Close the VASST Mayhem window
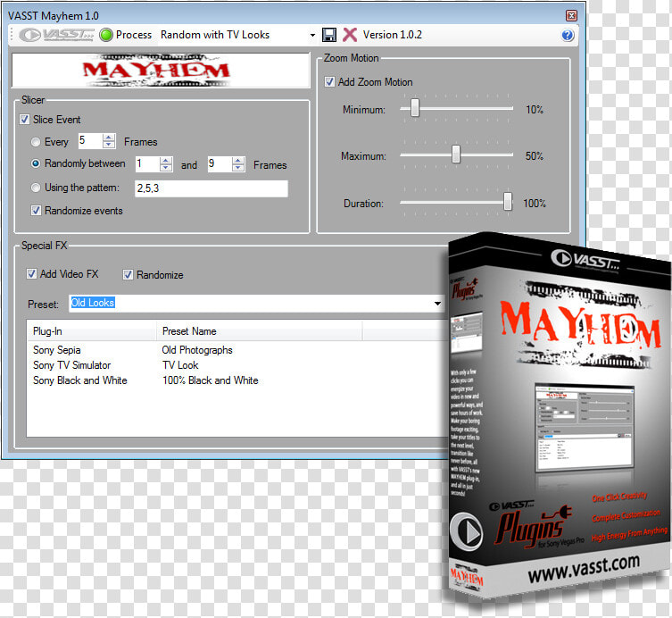Viewport: 672px width, 618px height. (571, 16)
